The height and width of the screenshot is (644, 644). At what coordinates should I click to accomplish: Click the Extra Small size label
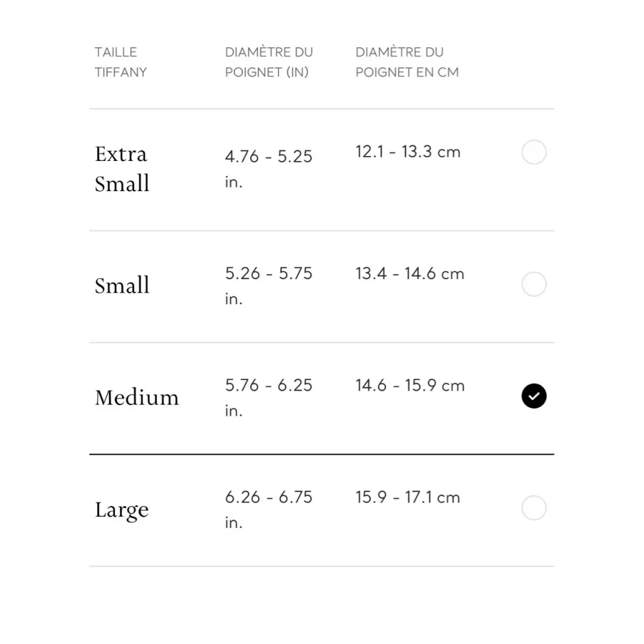point(122,169)
